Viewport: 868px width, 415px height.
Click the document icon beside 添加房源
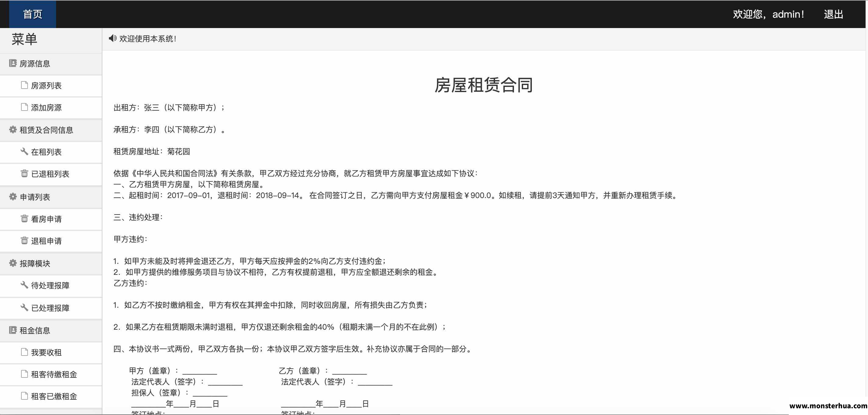coord(24,107)
